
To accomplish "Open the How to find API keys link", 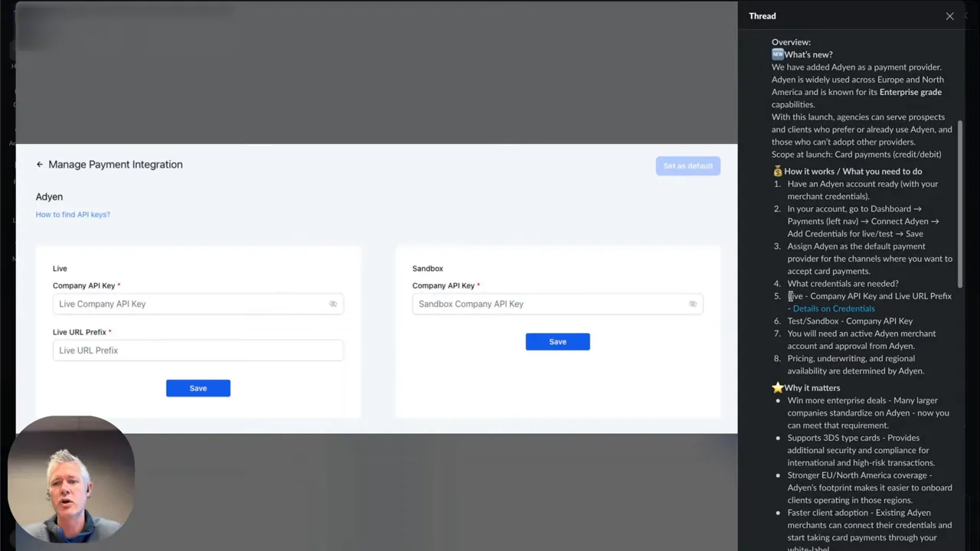I will (73, 214).
